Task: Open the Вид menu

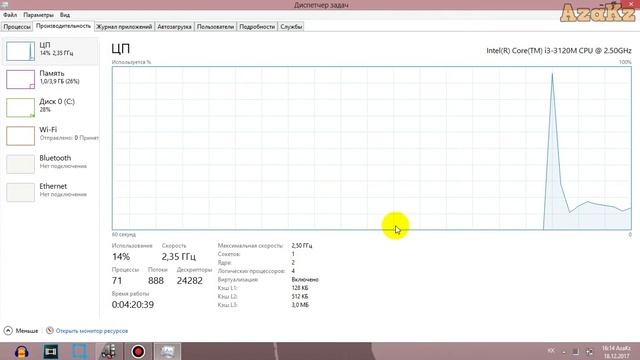Action: point(65,15)
